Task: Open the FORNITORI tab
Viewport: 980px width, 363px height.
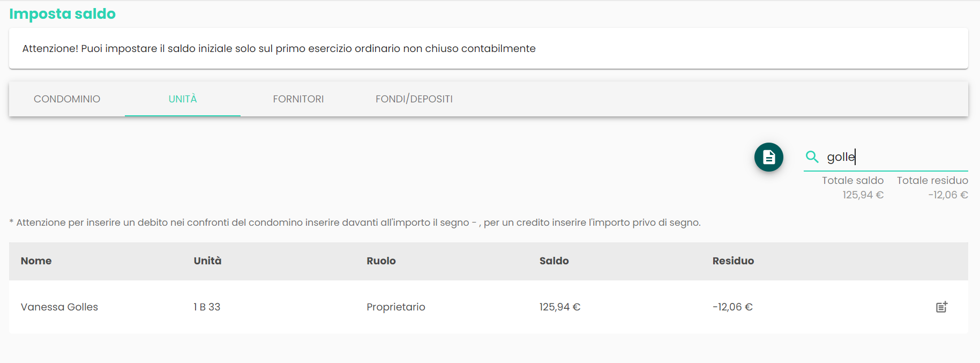Action: tap(298, 99)
